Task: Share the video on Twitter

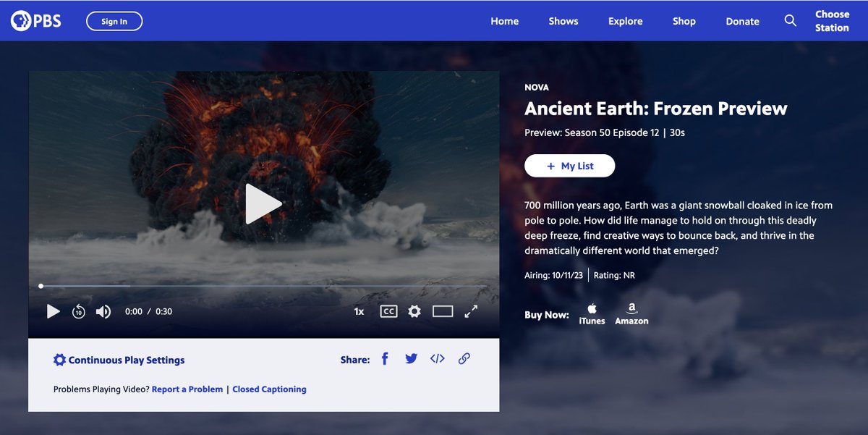Action: [411, 358]
